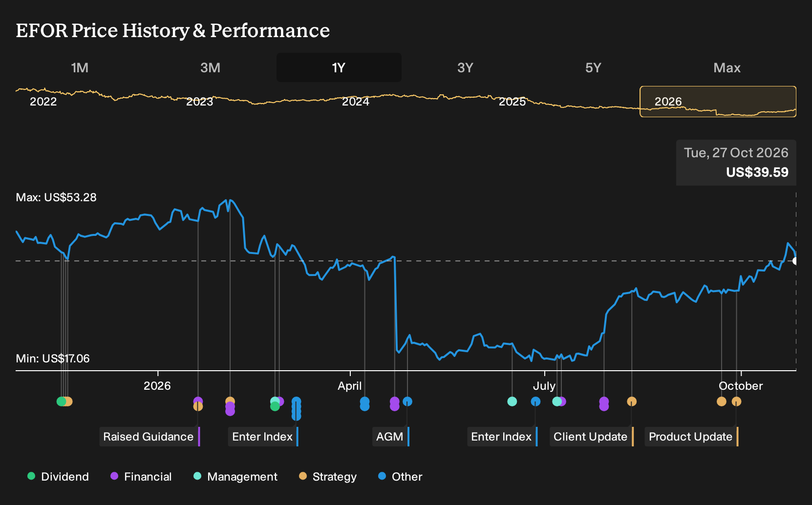Click the AGM event label
Screen dimensions: 812x505
(391, 437)
